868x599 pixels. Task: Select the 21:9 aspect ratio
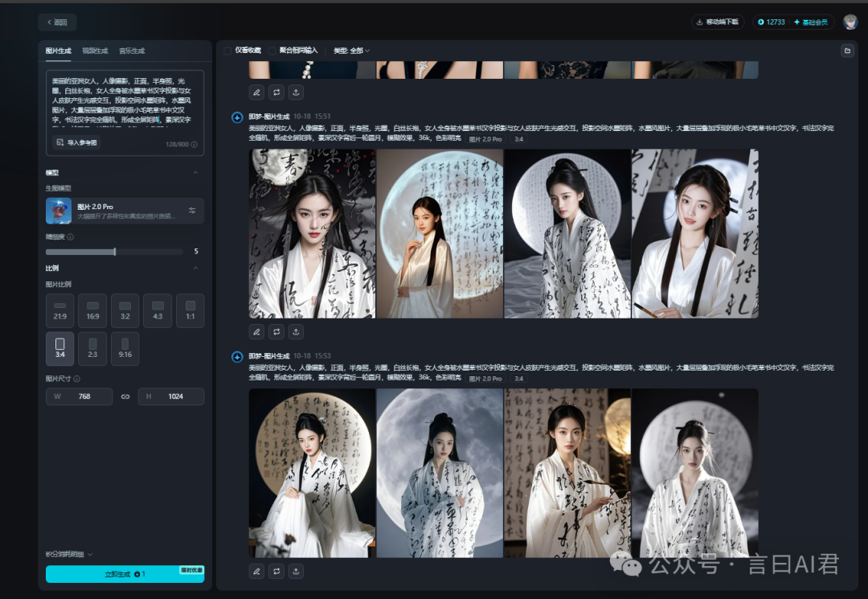point(59,310)
